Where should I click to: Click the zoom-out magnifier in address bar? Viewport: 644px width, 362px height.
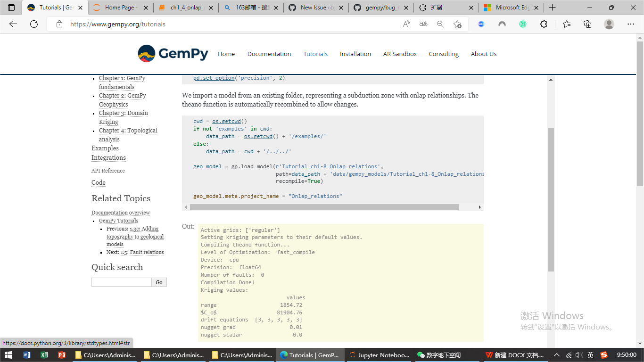coord(440,23)
